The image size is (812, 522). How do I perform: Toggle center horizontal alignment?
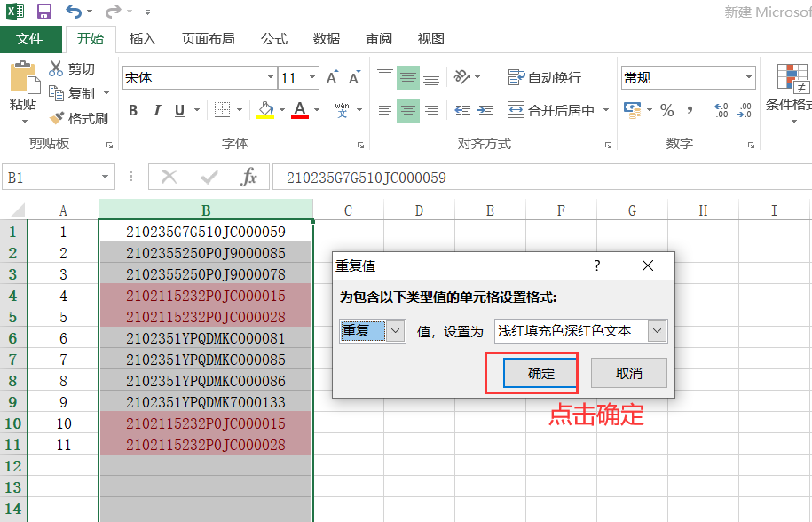(x=408, y=110)
